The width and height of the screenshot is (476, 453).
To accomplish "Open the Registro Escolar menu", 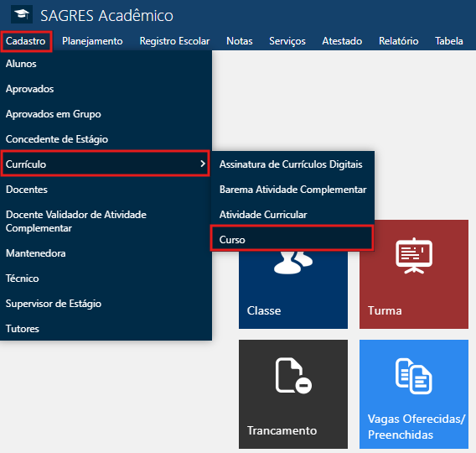I will tap(174, 41).
